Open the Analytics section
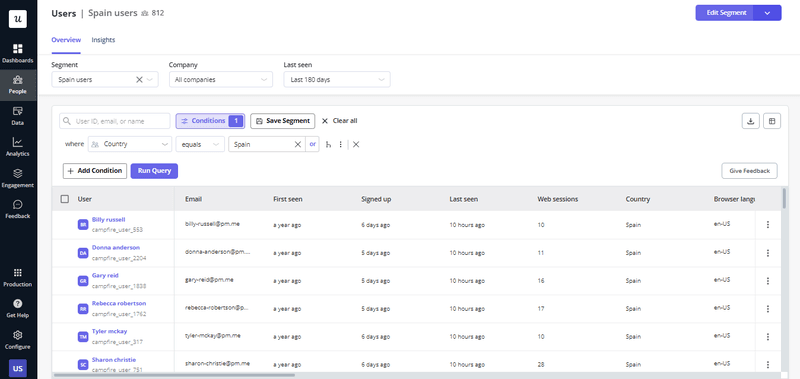This screenshot has height=379, width=800. click(x=18, y=147)
